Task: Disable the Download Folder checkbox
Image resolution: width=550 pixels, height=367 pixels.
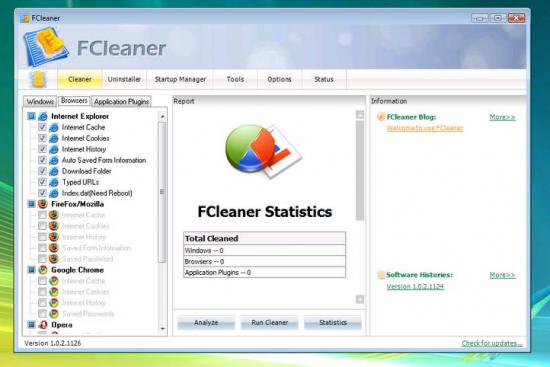Action: (x=42, y=171)
